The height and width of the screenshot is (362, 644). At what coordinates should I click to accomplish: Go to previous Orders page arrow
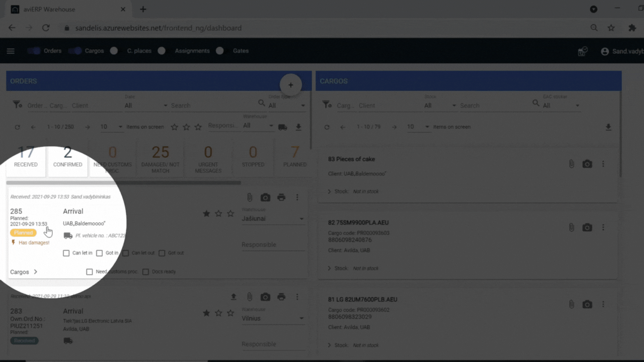33,127
